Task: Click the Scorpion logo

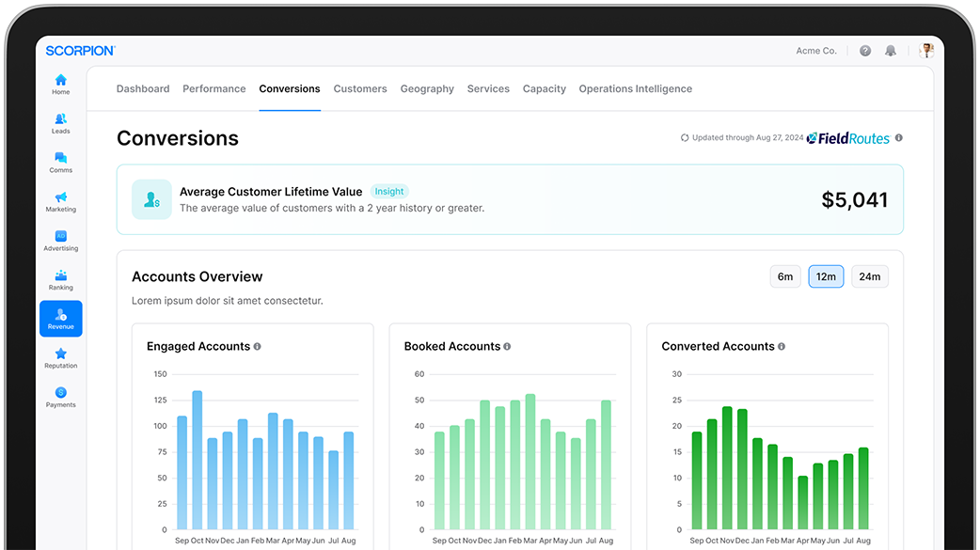Action: tap(79, 51)
